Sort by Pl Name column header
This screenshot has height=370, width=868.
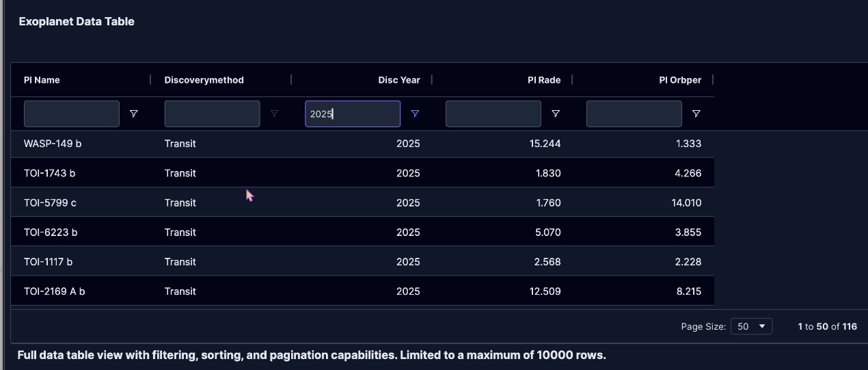point(42,80)
